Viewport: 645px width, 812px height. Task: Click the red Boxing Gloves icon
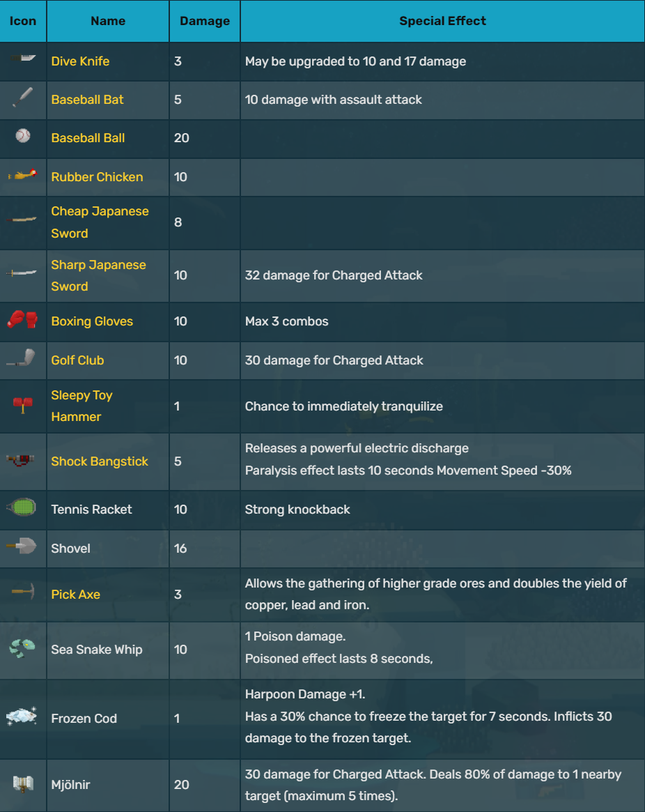click(x=23, y=320)
